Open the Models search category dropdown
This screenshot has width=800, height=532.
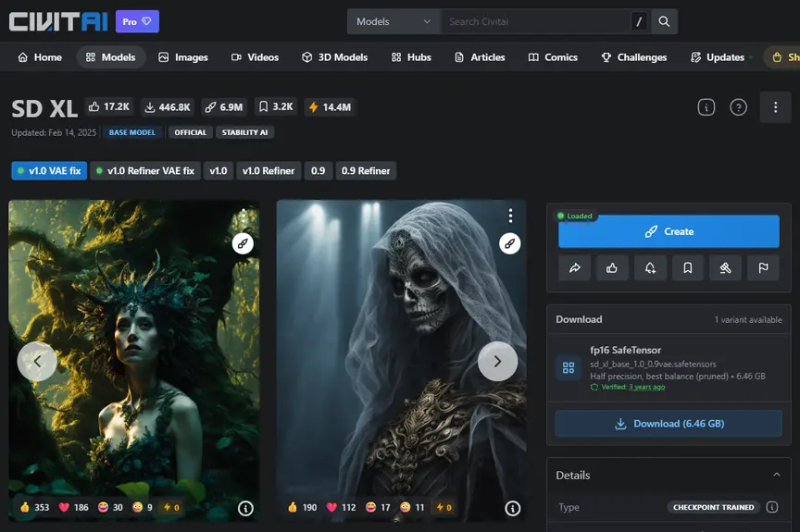tap(394, 21)
